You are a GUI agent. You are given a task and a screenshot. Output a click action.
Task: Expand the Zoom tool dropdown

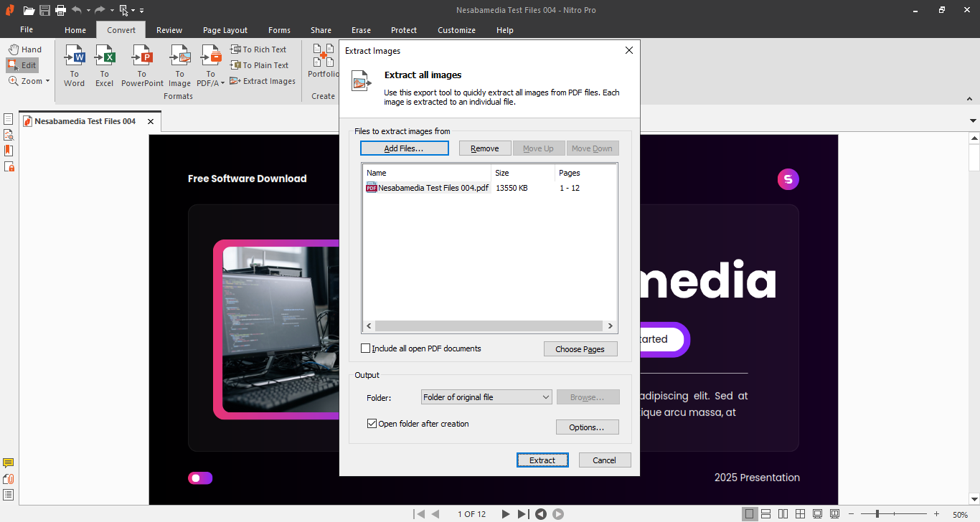click(x=47, y=81)
